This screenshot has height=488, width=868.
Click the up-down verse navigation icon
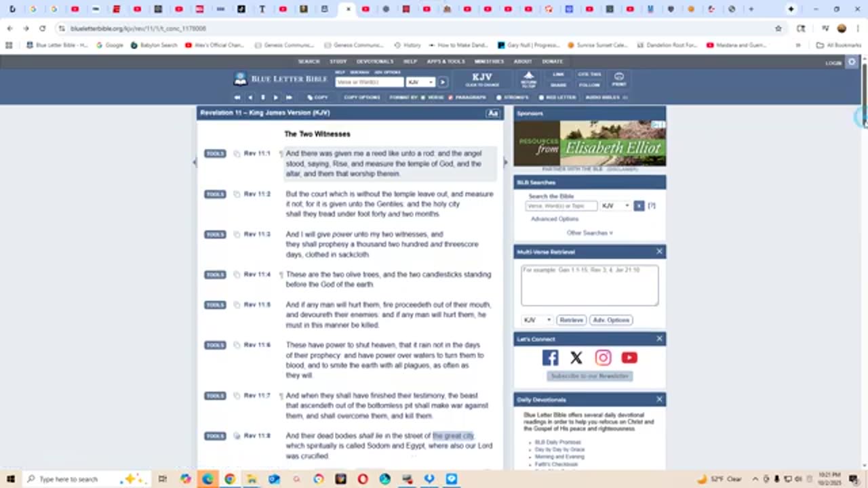pyautogui.click(x=263, y=98)
